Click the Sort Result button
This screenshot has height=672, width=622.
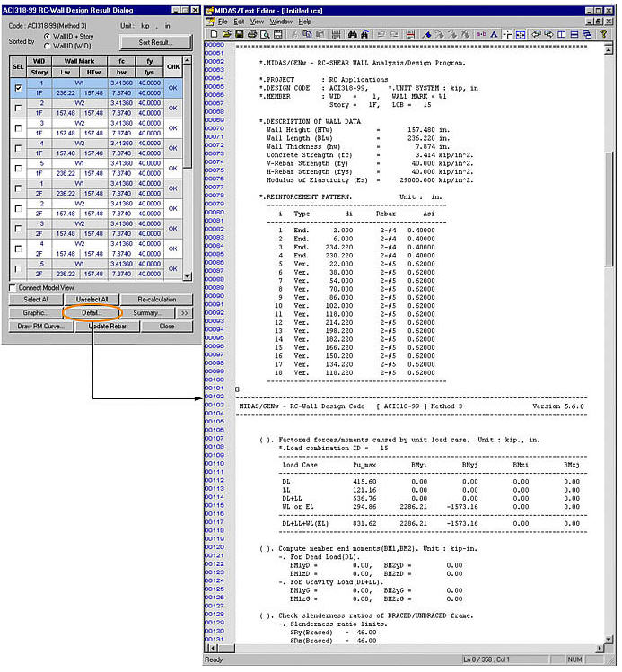156,42
